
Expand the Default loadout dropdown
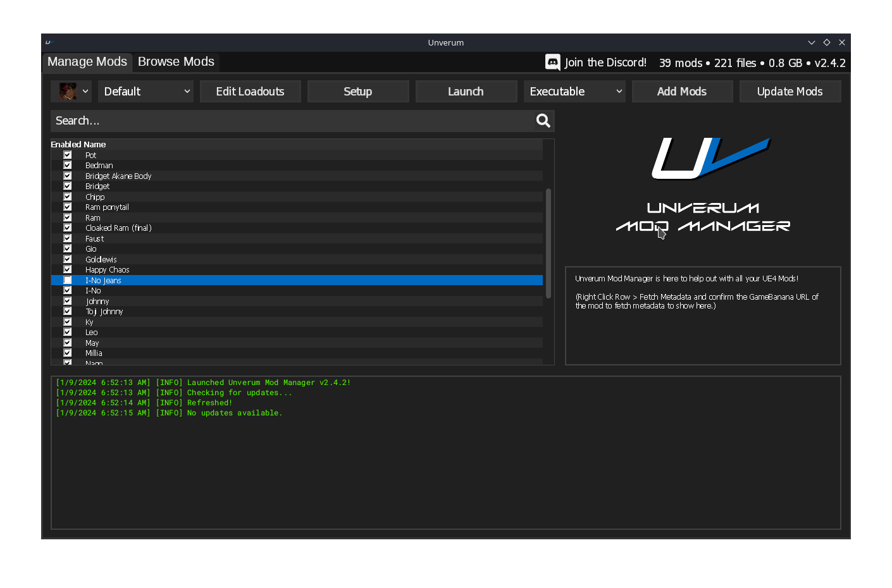coord(146,91)
